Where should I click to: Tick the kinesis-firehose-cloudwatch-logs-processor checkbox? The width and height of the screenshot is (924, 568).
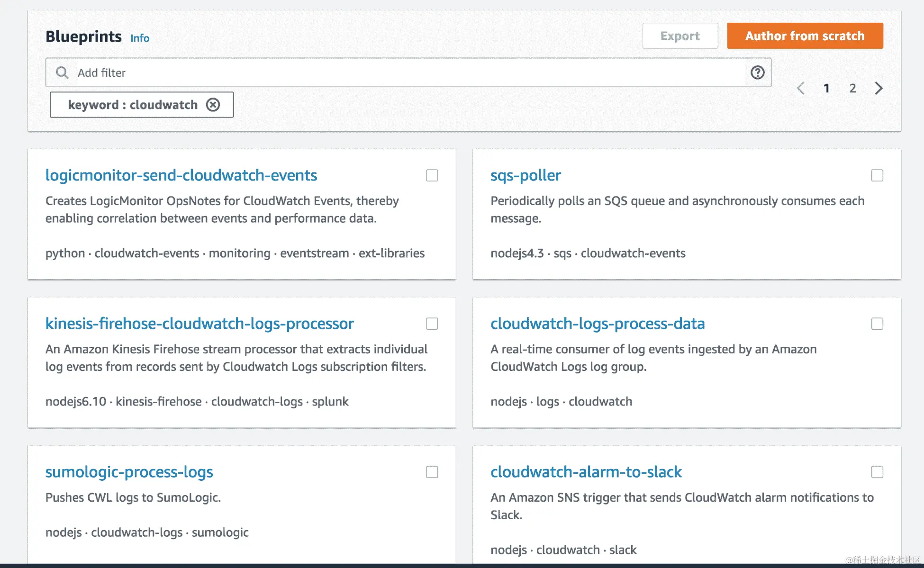click(432, 324)
